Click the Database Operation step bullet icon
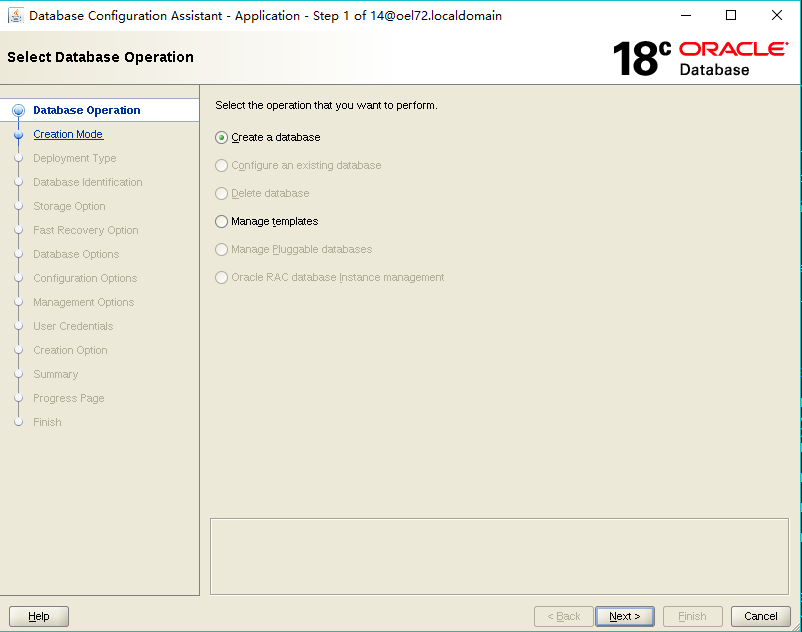Viewport: 802px width, 632px height. pos(18,110)
